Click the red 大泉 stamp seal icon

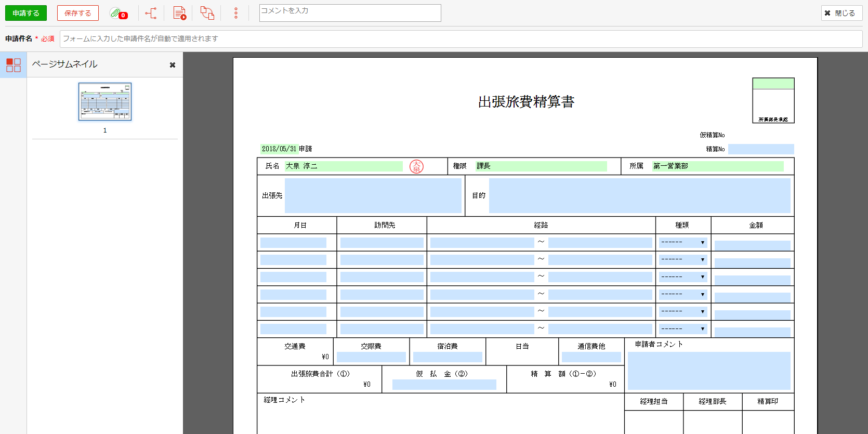click(x=416, y=166)
